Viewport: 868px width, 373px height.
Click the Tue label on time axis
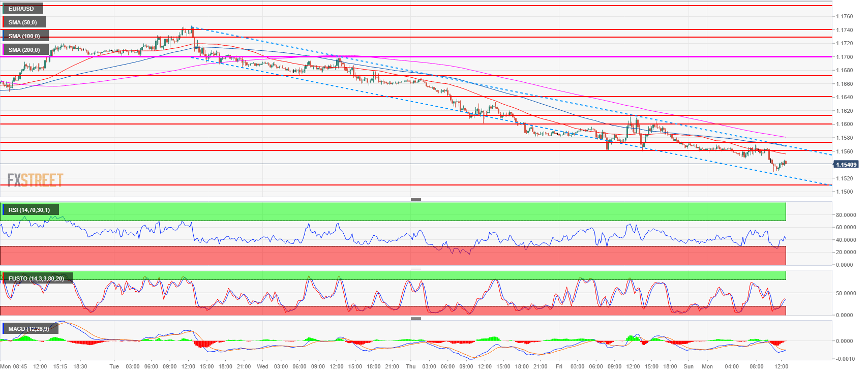tap(114, 366)
